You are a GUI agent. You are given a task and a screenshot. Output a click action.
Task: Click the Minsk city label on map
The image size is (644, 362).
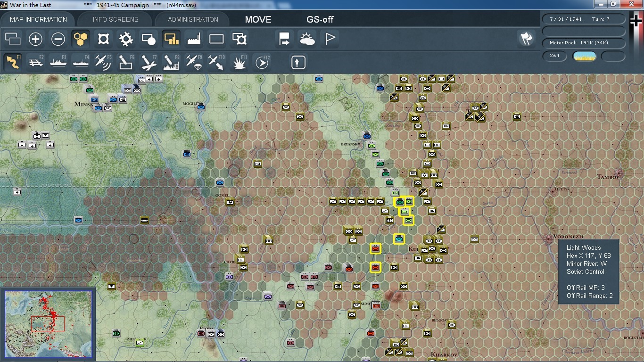click(x=83, y=104)
